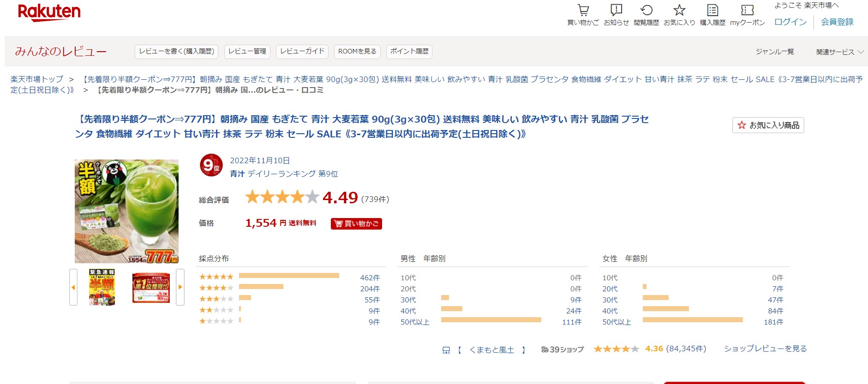The height and width of the screenshot is (384, 868).
Task: Add product with red 買い物かご button
Action: [356, 224]
